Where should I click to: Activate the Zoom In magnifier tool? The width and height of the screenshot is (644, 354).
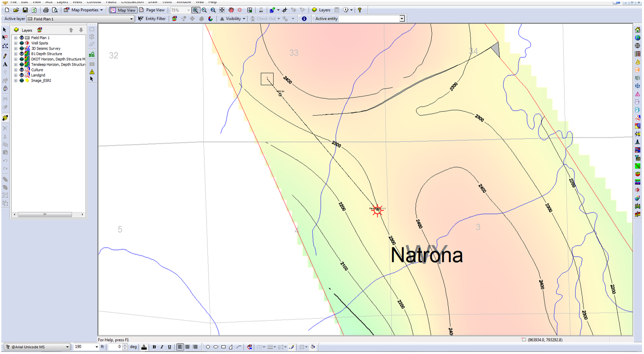(195, 10)
